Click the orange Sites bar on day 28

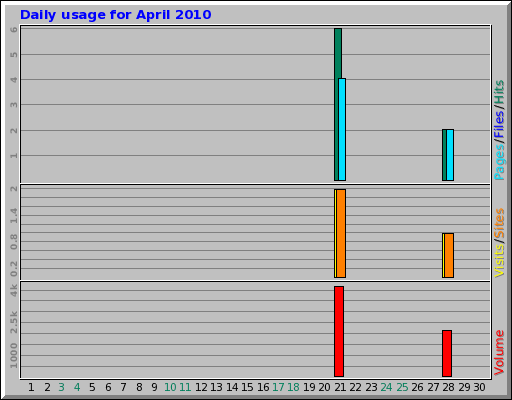449,255
